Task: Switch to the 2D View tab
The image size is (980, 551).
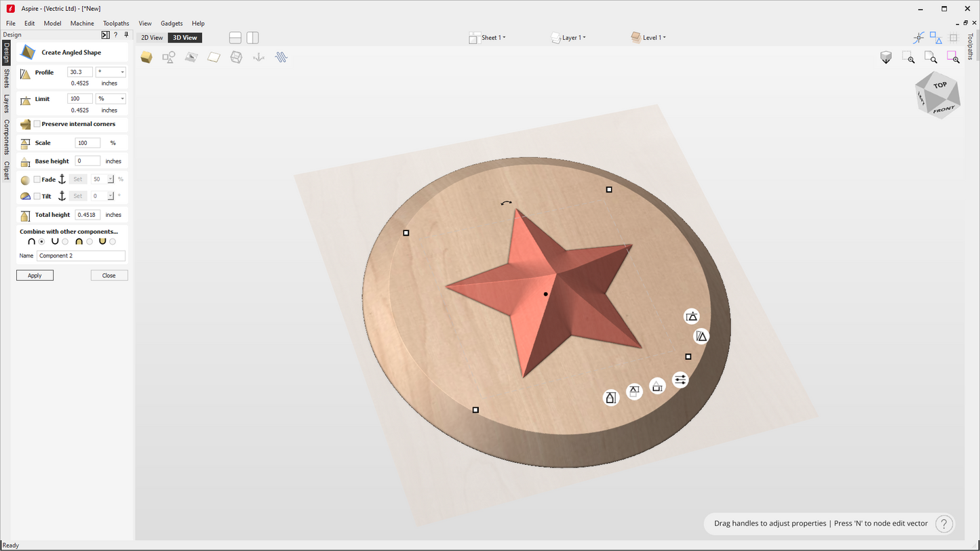Action: (x=152, y=38)
